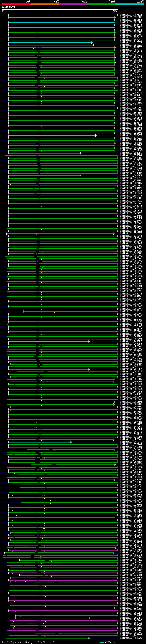The image size is (146, 644).
Task: Click the label UniRef100_Q8GSP3
Action: coord(131,402)
